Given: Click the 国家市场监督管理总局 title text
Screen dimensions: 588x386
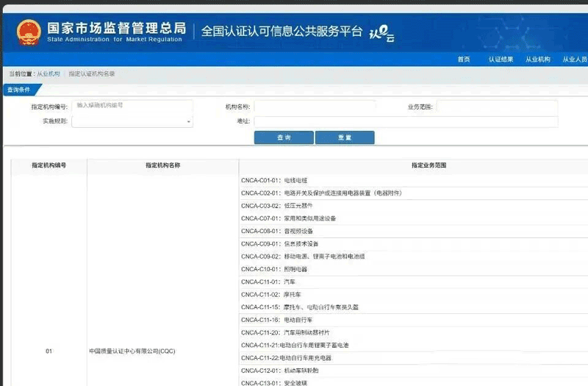Looking at the screenshot, I should 117,28.
